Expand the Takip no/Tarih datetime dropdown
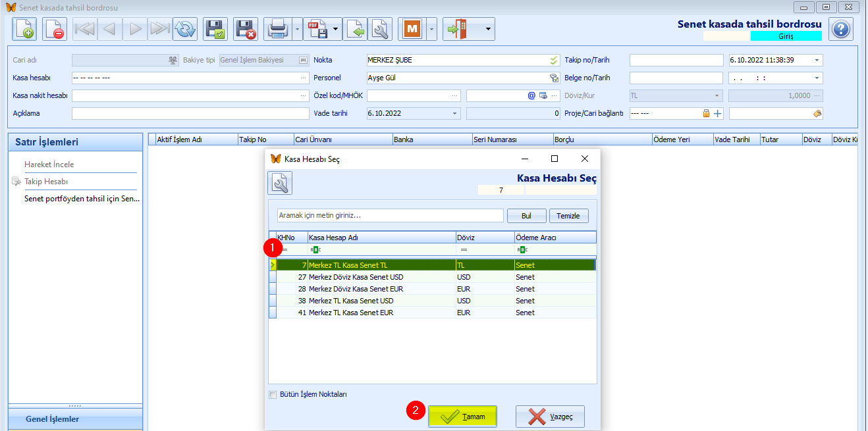Image resolution: width=868 pixels, height=431 pixels. 817,60
